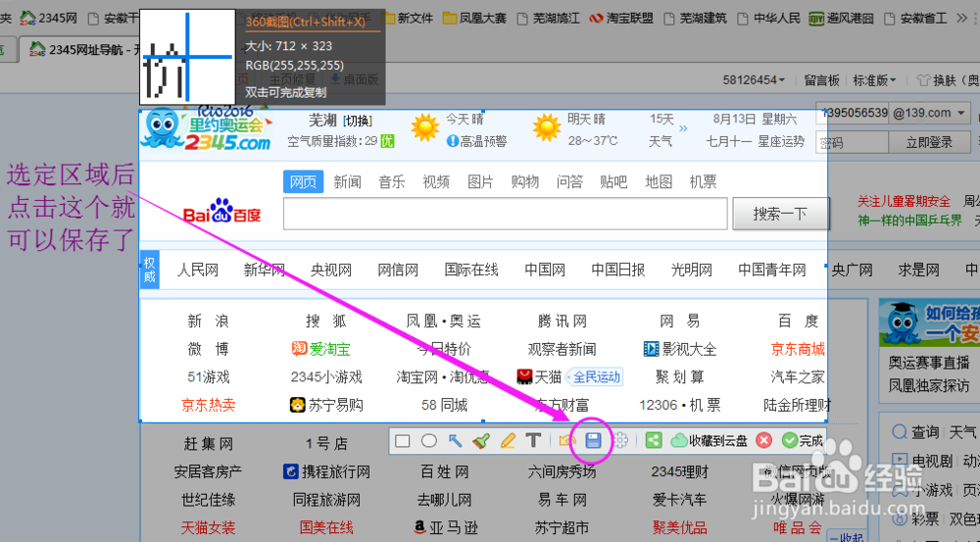The width and height of the screenshot is (980, 542).
Task: Open the 苏宁易购 link
Action: tap(327, 405)
